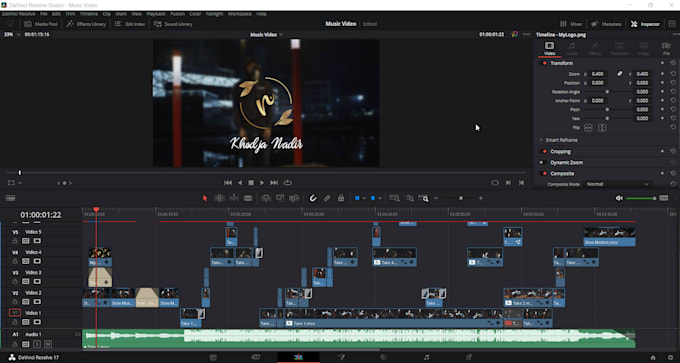The width and height of the screenshot is (680, 363).
Task: Click the Replace Clip toolbar icon
Action: tap(294, 198)
